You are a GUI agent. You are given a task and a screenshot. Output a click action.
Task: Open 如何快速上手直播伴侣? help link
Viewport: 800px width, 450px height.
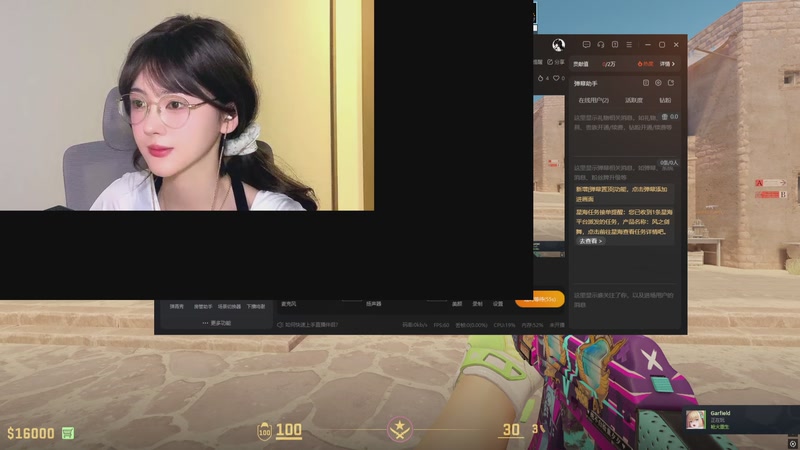click(308, 324)
